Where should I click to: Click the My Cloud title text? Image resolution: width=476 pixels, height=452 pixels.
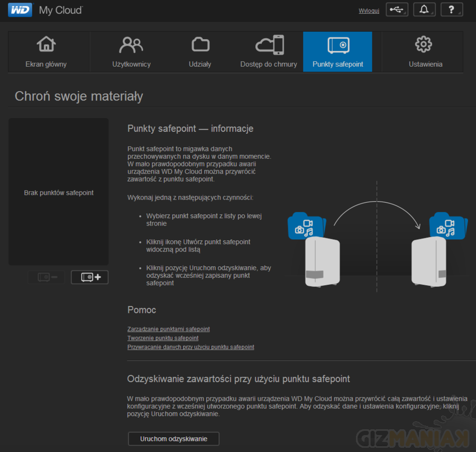61,11
